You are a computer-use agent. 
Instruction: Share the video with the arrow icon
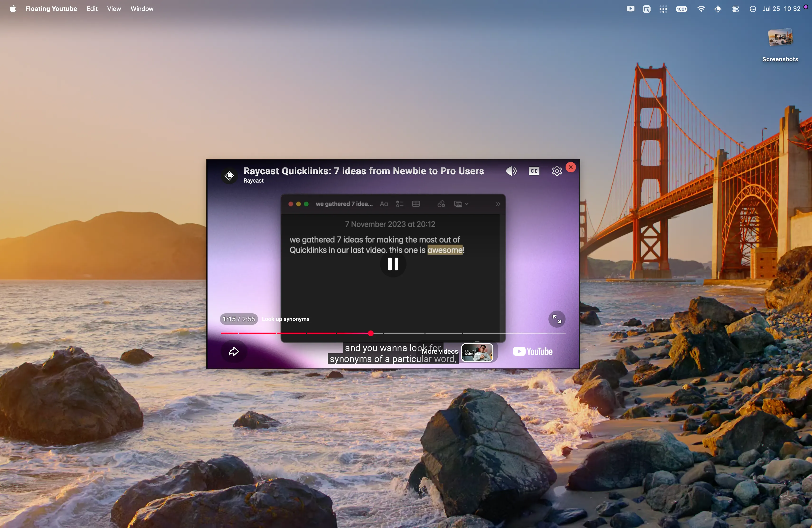[x=234, y=351]
